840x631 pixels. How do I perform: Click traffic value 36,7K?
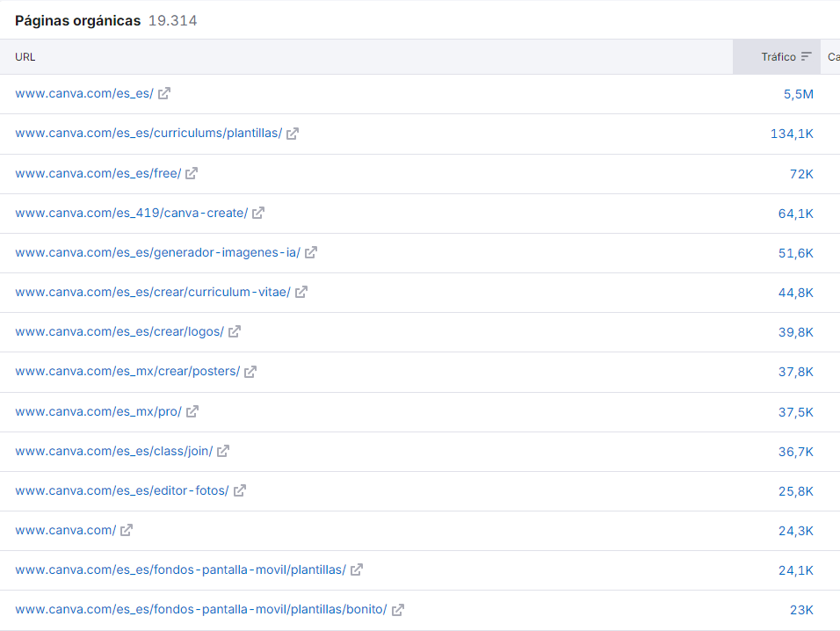pyautogui.click(x=795, y=452)
